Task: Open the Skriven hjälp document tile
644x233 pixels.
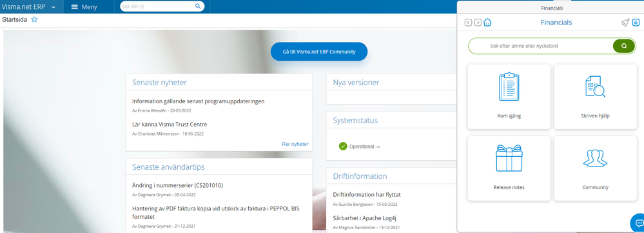Action: coord(596,97)
